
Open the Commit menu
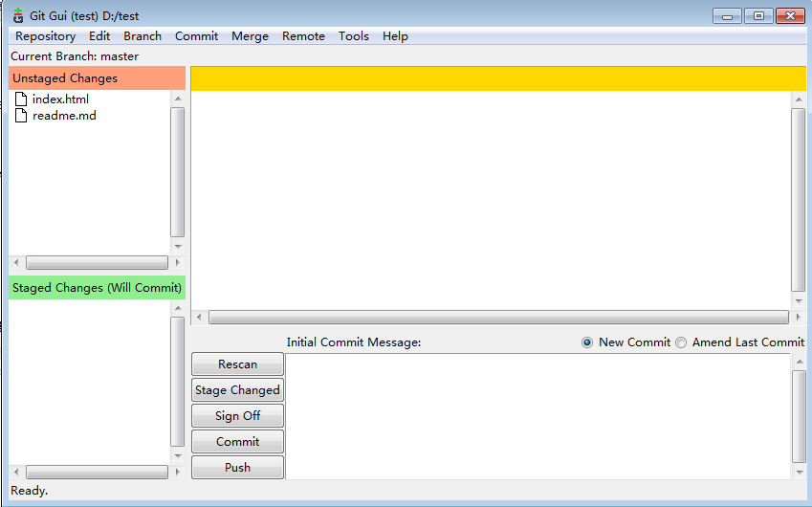(196, 36)
